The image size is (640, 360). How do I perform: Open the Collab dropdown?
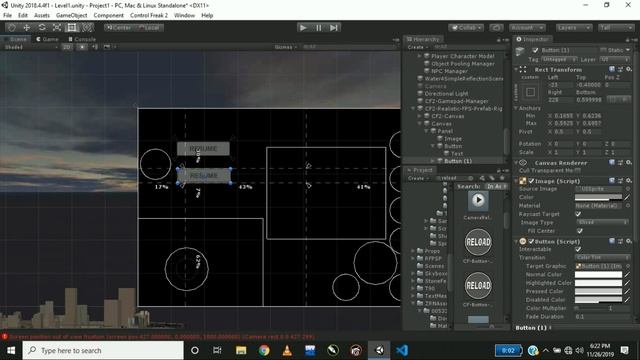click(x=466, y=27)
